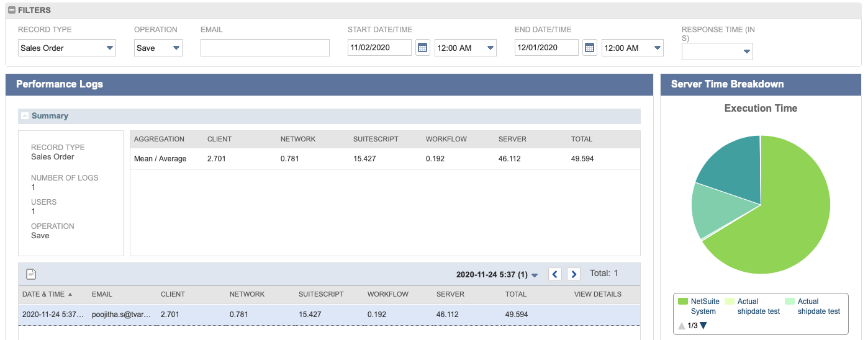Click the NetSuite System legend color swatch
Screen dimensions: 868x340
click(x=683, y=302)
